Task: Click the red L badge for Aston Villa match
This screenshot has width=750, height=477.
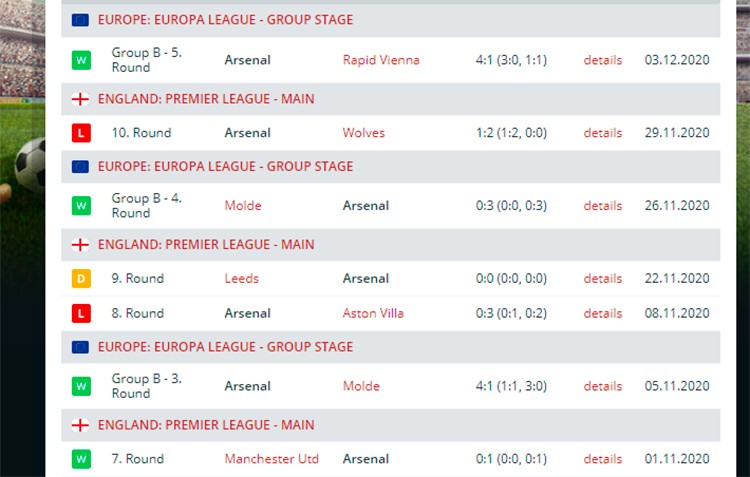Action: pyautogui.click(x=81, y=314)
